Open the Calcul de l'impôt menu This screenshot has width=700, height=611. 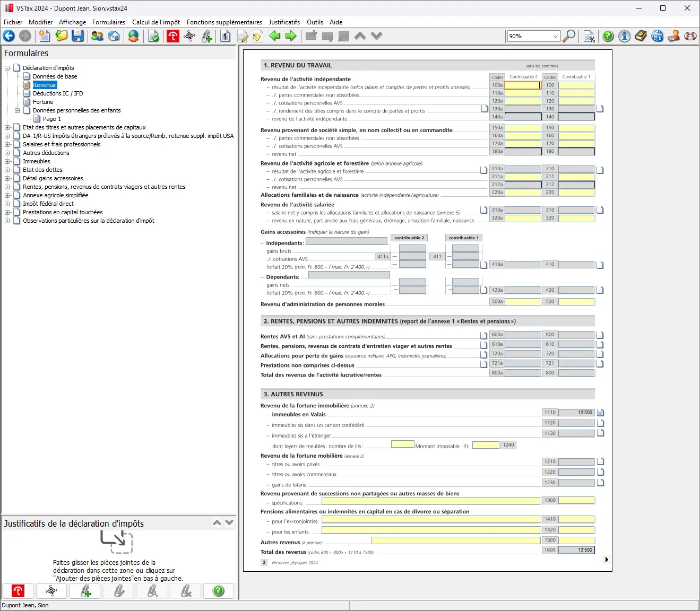(x=155, y=22)
